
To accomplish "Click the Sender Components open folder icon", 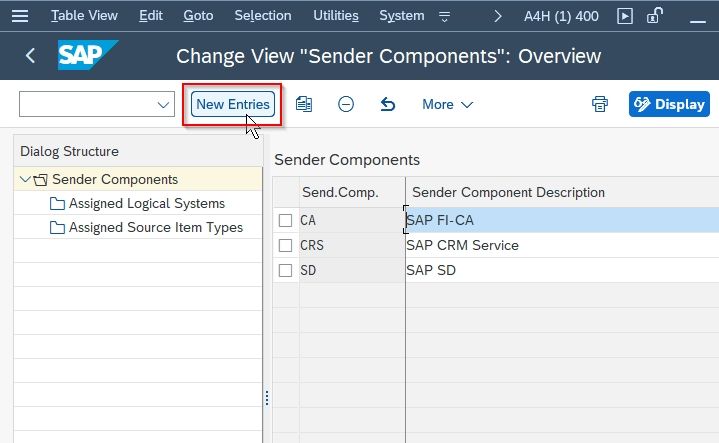I will point(40,180).
